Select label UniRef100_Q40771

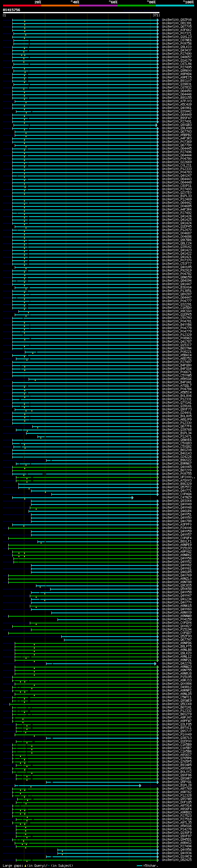[177, 490]
